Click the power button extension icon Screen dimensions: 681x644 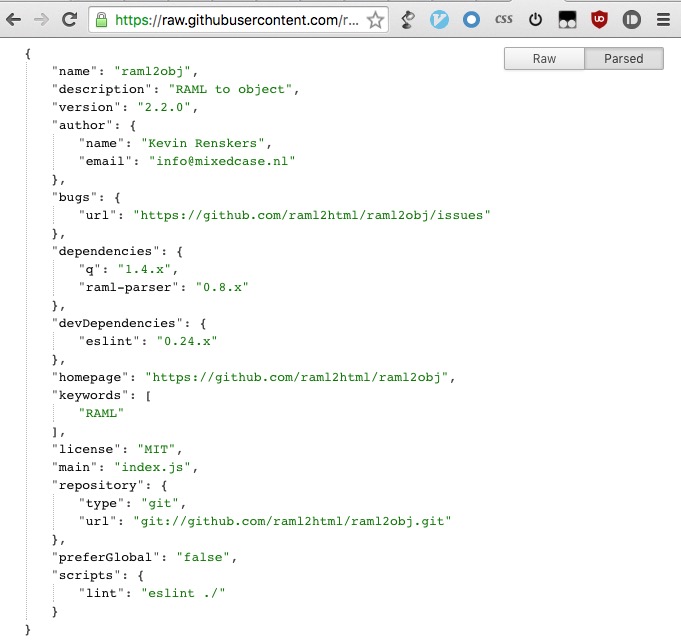pos(536,19)
